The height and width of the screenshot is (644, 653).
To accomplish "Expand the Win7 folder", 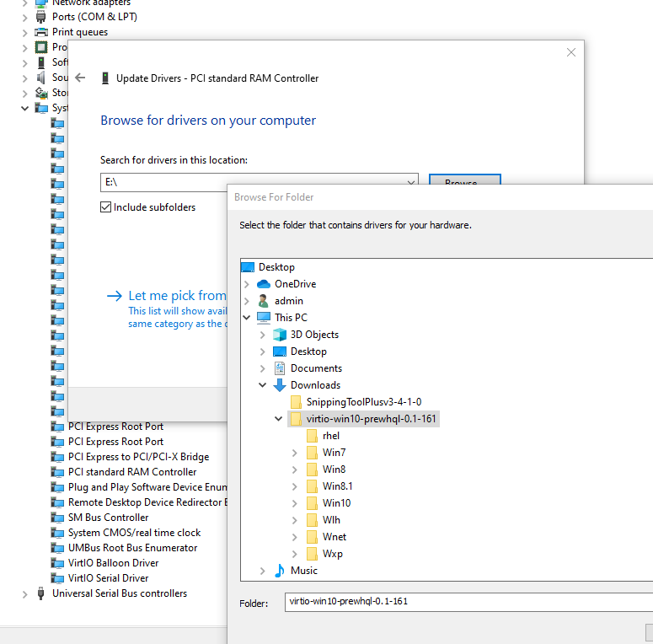I will tap(294, 453).
